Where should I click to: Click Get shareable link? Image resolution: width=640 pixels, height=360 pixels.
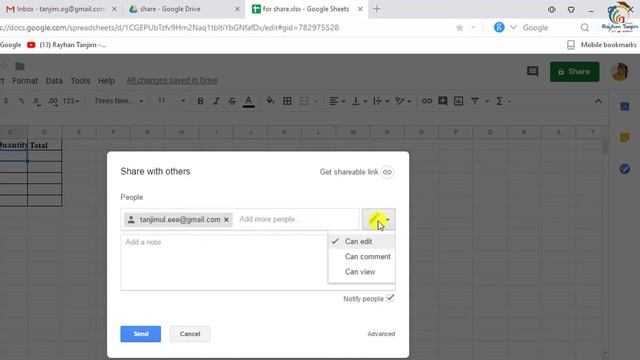click(x=356, y=172)
